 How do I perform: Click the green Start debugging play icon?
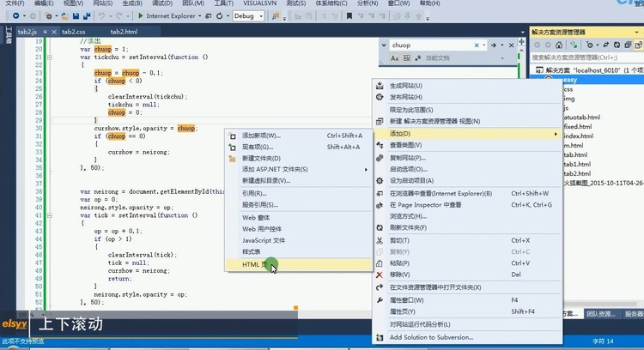pyautogui.click(x=139, y=15)
